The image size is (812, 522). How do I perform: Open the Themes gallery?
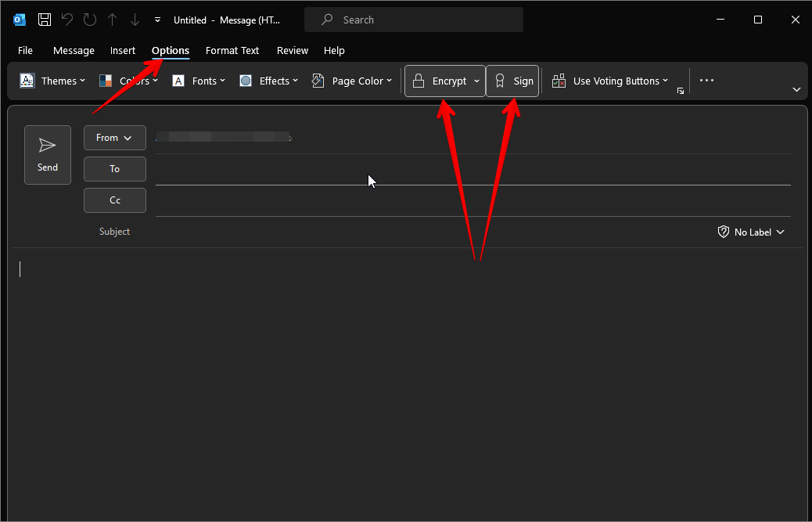(52, 81)
